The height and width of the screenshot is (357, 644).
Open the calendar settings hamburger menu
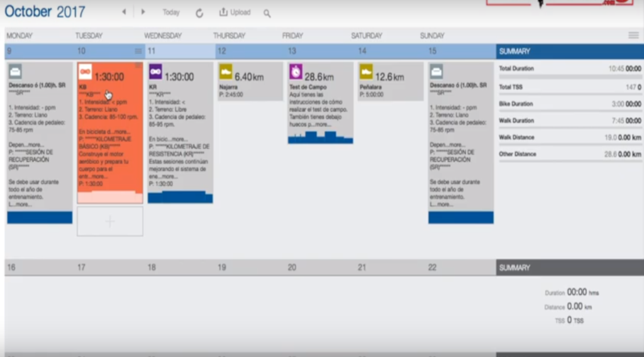[x=633, y=36]
